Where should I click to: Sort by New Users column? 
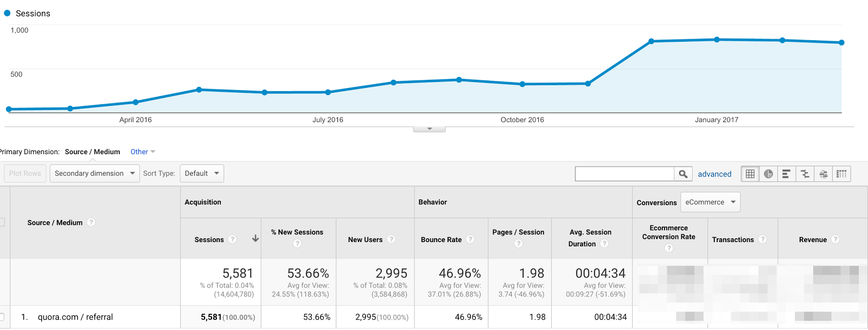[x=365, y=239]
